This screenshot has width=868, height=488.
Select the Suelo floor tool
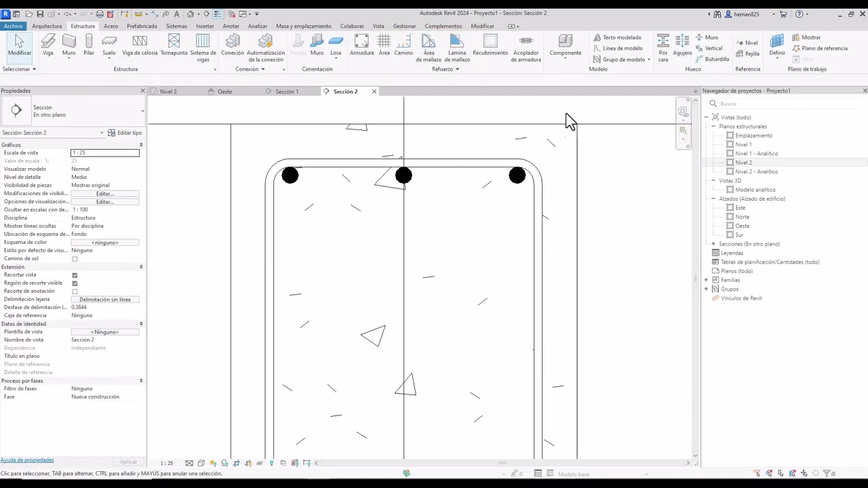click(x=108, y=45)
